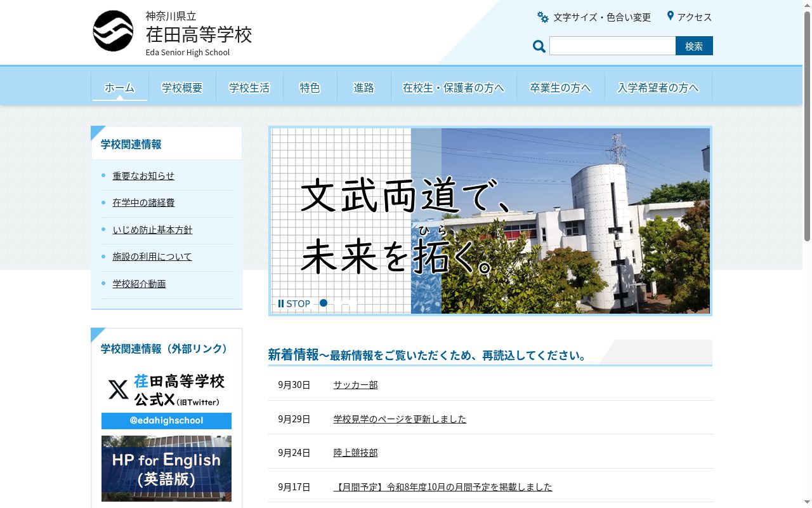Viewport: 812px width, 508px height.
Task: Open the 文字サイズ・色合い変更 link
Action: pyautogui.click(x=602, y=17)
